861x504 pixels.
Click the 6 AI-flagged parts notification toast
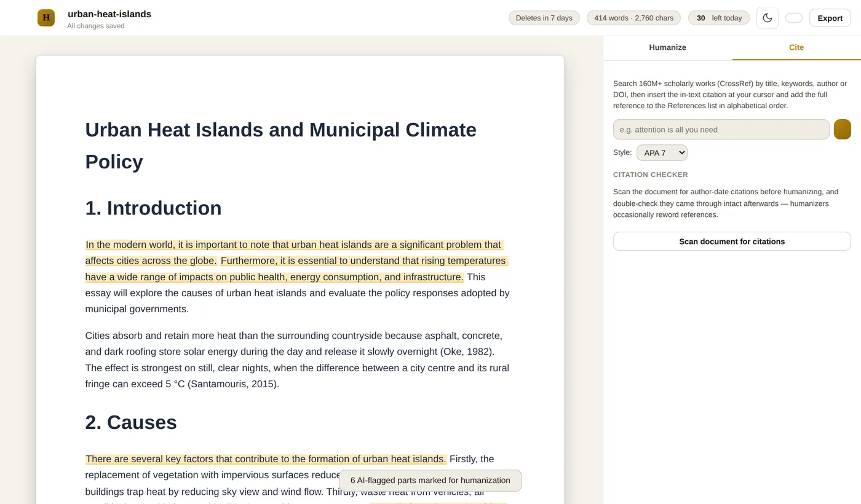pos(430,481)
